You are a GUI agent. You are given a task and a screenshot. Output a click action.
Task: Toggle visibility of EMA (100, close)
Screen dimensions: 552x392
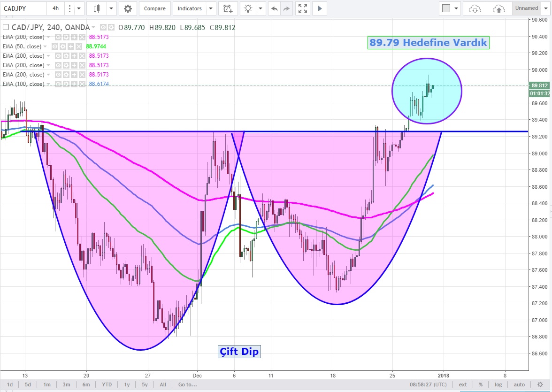tap(59, 84)
